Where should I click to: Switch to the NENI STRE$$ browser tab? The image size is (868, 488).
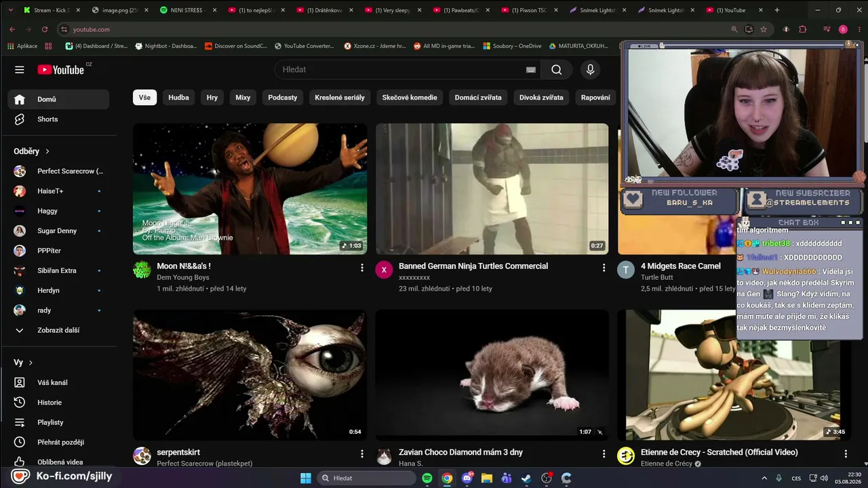point(187,10)
